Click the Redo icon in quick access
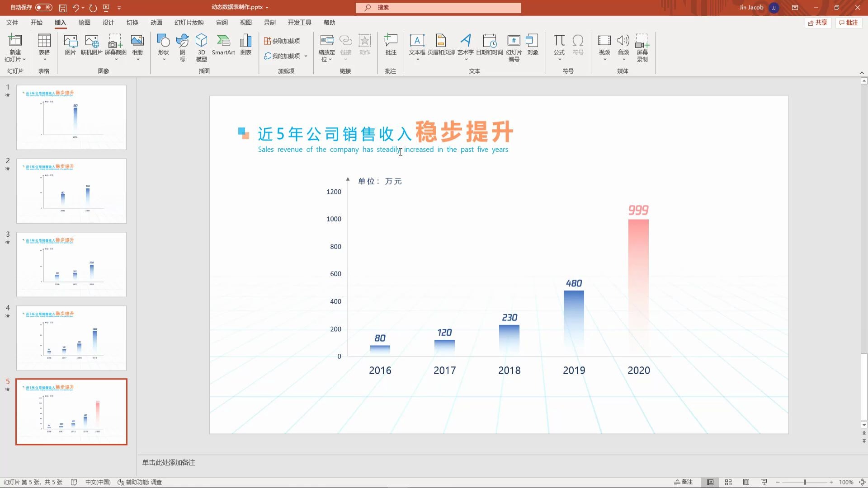 tap(93, 8)
